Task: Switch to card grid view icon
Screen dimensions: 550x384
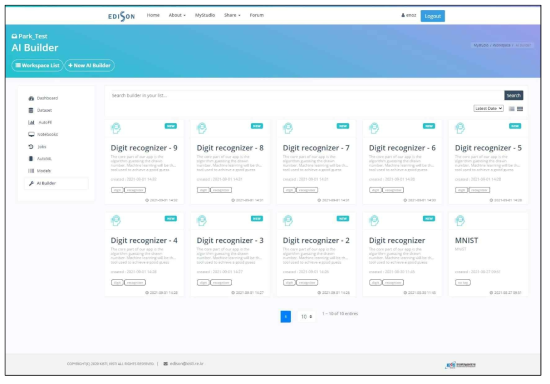Action: pos(520,109)
